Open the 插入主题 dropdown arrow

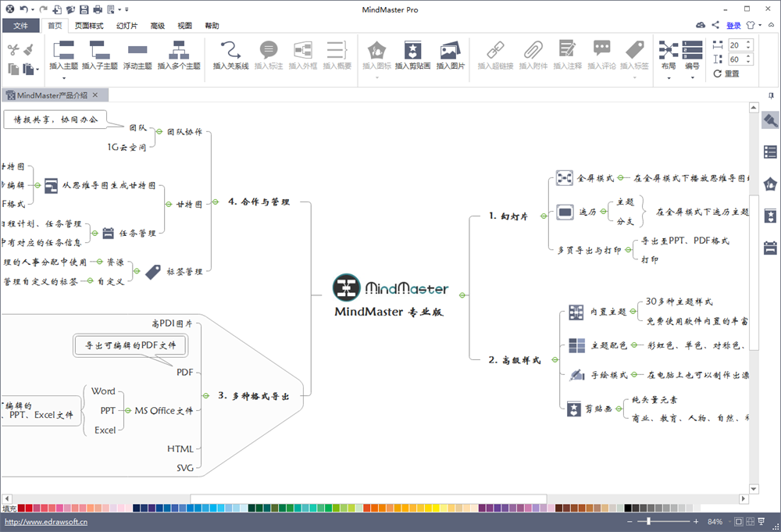(64, 78)
